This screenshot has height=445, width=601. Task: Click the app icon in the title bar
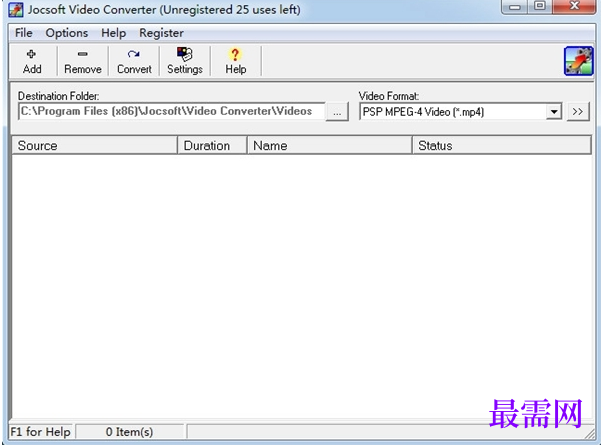tap(15, 10)
